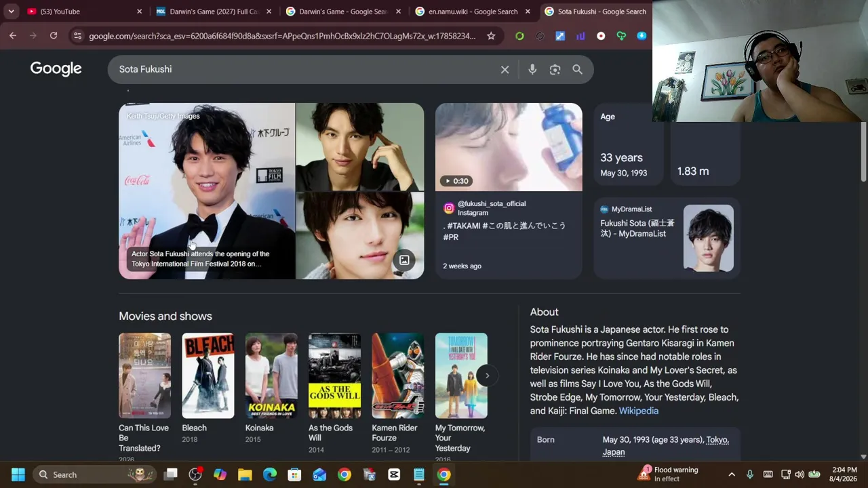Screen dimensions: 868x488
Task: Start a voice search with the microphone
Action: 532,69
